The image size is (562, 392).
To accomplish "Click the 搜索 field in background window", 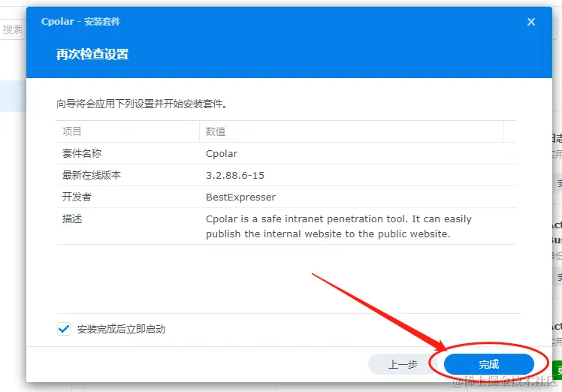I will click(13, 29).
